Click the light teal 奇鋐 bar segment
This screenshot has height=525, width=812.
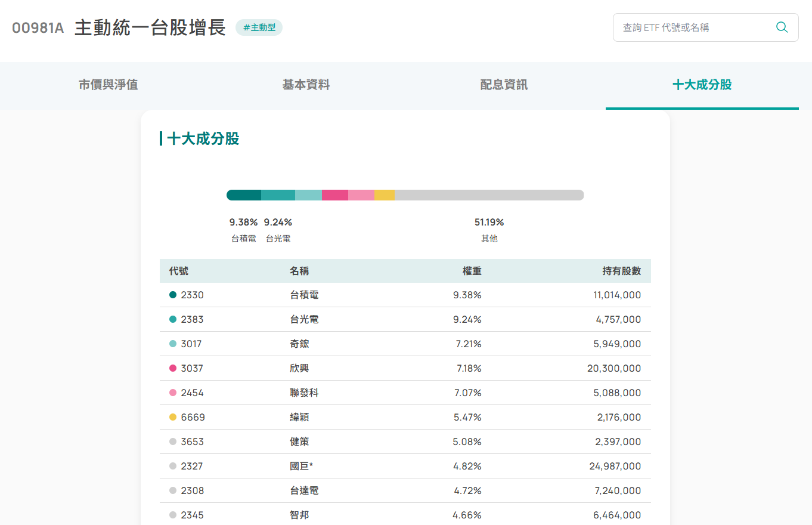click(x=308, y=195)
